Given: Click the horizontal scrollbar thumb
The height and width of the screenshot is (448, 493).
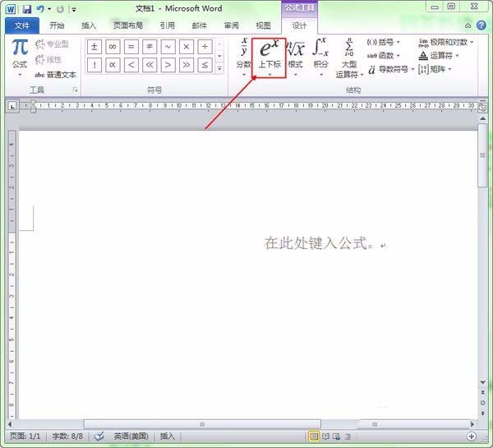Looking at the screenshot, I should 202,424.
